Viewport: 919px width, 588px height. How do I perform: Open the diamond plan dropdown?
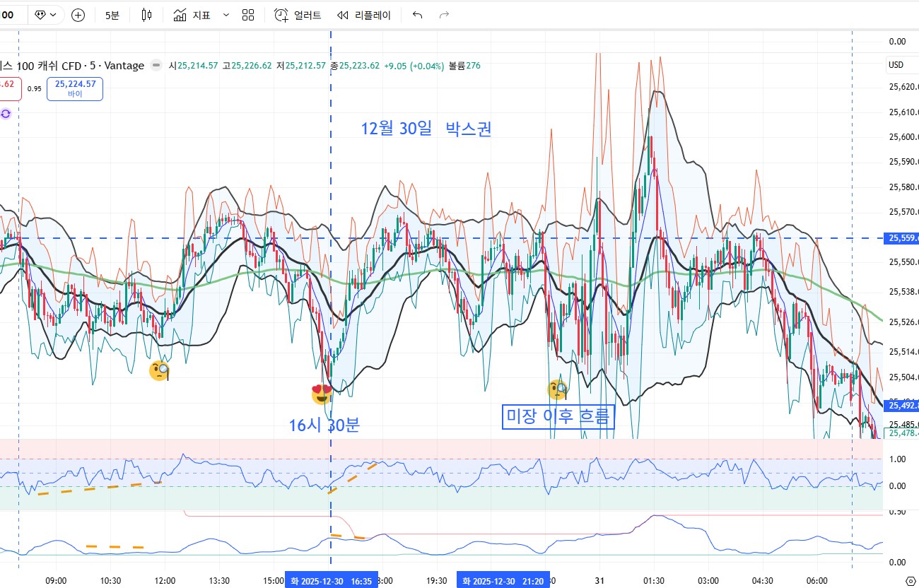[x=46, y=15]
